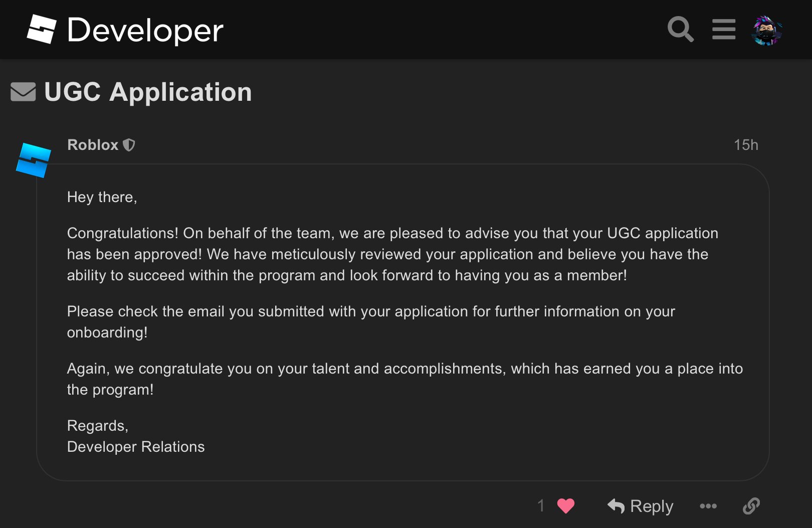Reply to the Roblox message
The width and height of the screenshot is (812, 528).
(x=640, y=506)
